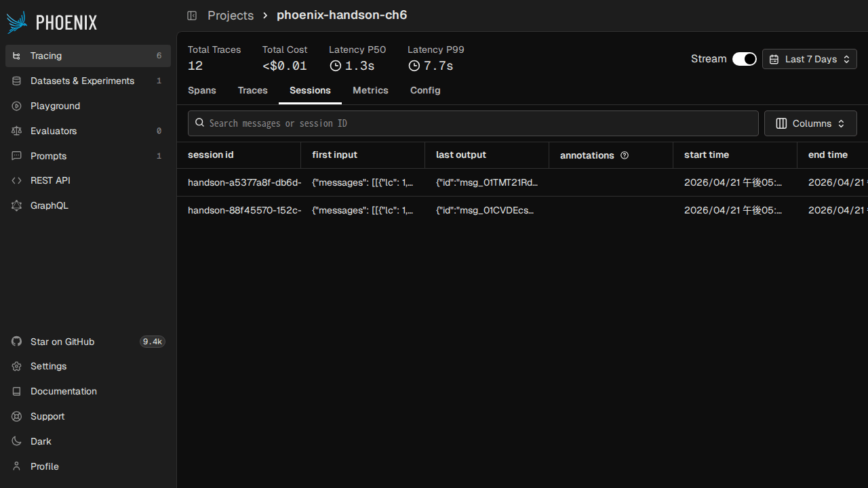Open the Documentation link
Image resolution: width=868 pixels, height=488 pixels.
pos(88,392)
